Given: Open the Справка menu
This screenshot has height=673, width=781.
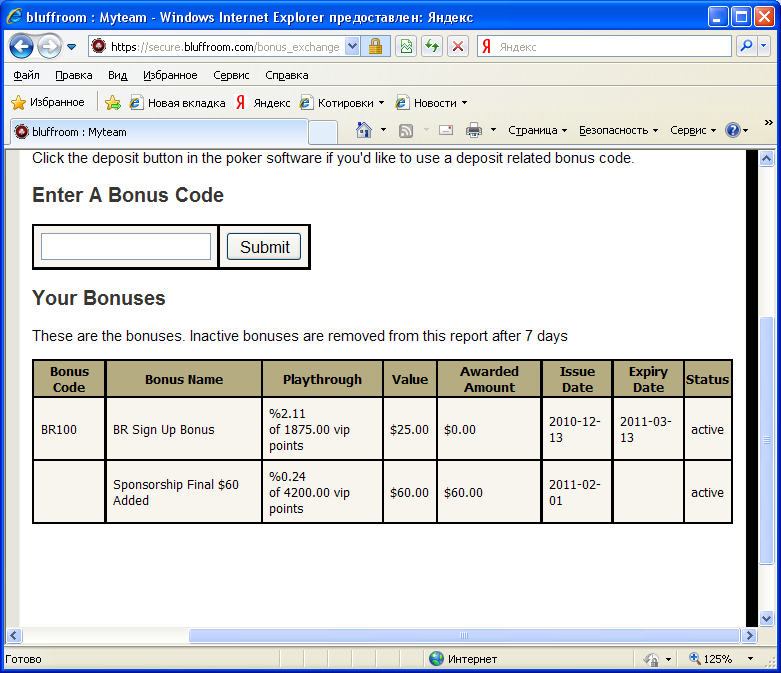Looking at the screenshot, I should click(x=286, y=75).
